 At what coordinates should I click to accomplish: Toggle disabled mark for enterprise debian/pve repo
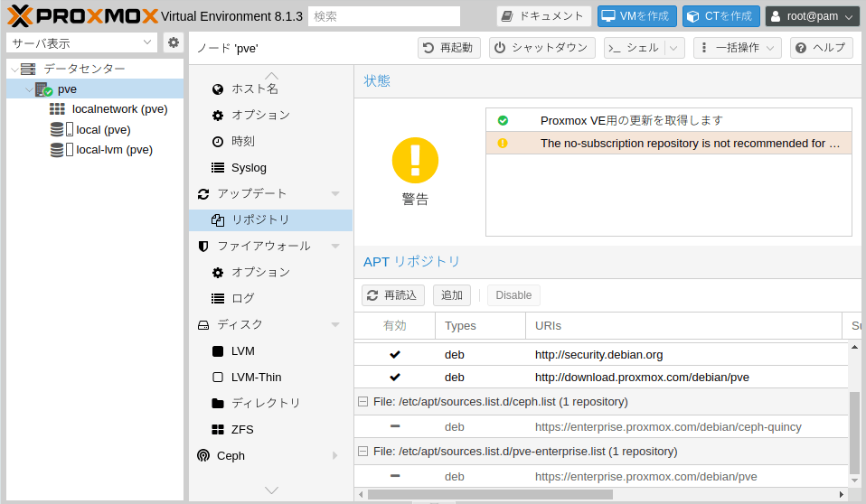(x=395, y=476)
